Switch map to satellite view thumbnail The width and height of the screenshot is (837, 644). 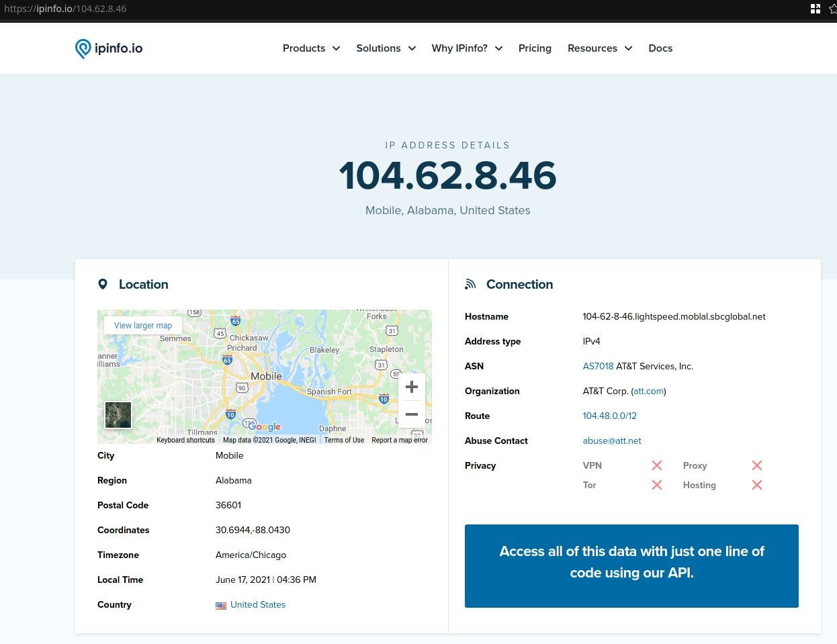118,414
